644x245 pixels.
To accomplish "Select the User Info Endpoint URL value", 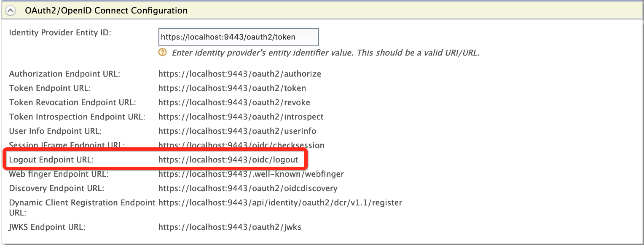I will click(x=237, y=131).
